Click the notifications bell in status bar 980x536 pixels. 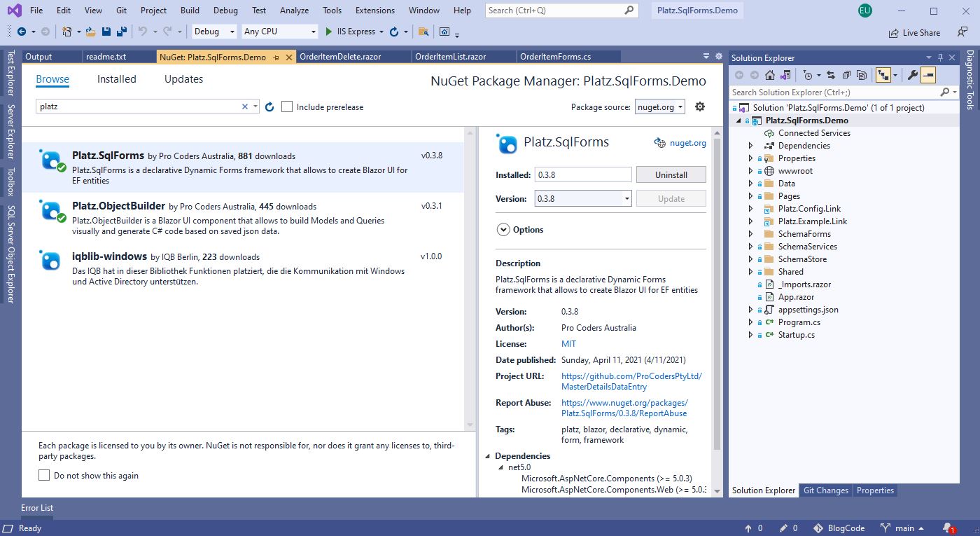pyautogui.click(x=948, y=528)
